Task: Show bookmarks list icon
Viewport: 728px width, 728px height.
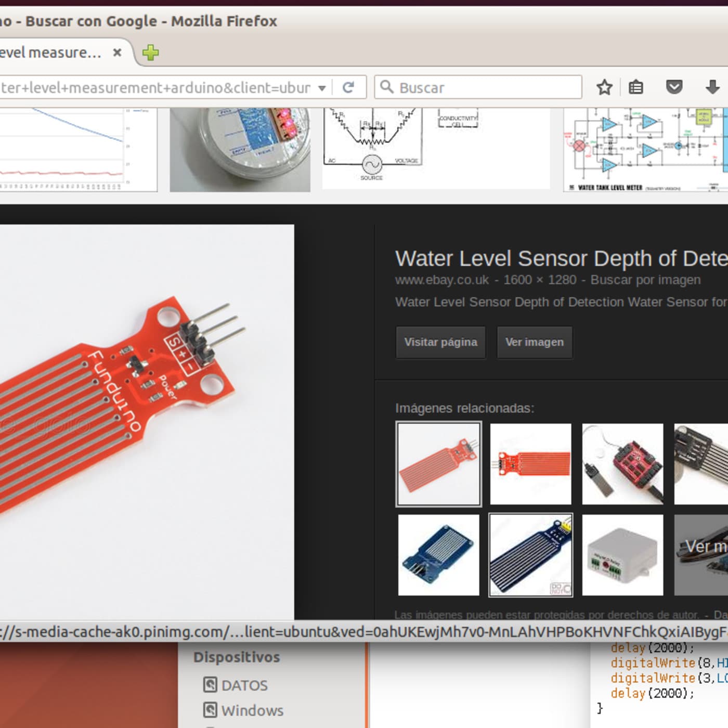Action: coord(636,87)
